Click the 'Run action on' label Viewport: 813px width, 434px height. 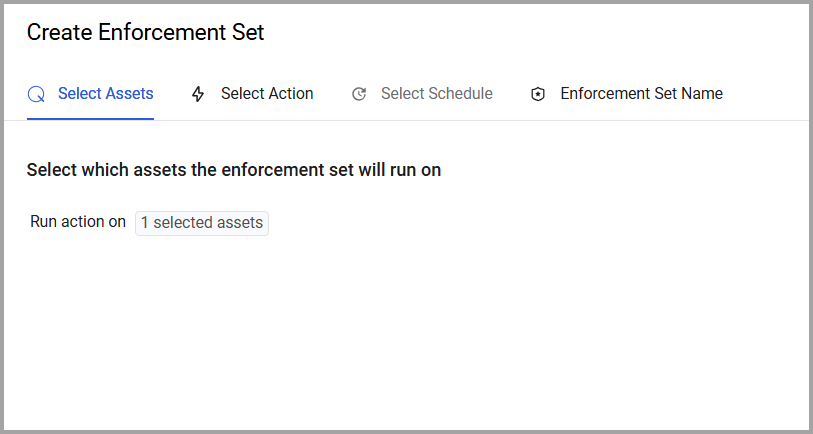(x=78, y=222)
